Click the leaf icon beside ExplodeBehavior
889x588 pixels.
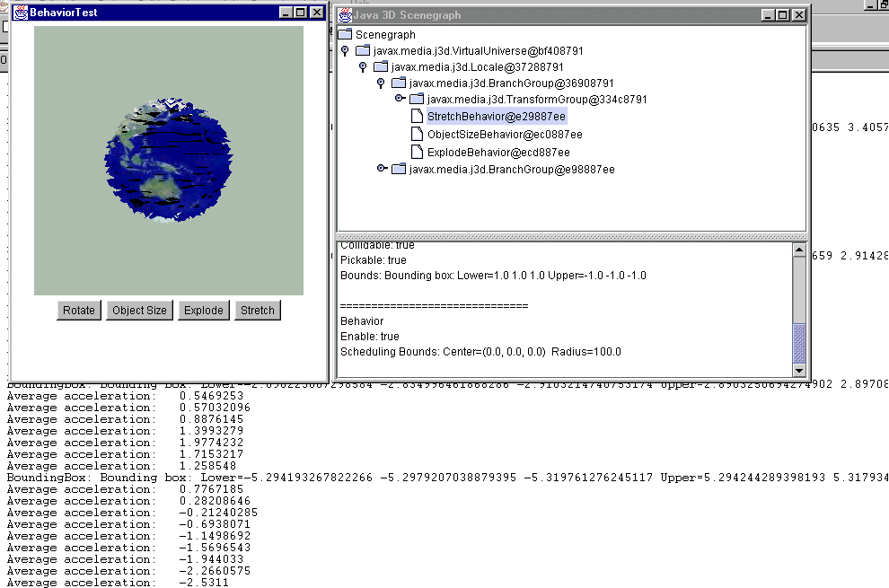[x=416, y=151]
